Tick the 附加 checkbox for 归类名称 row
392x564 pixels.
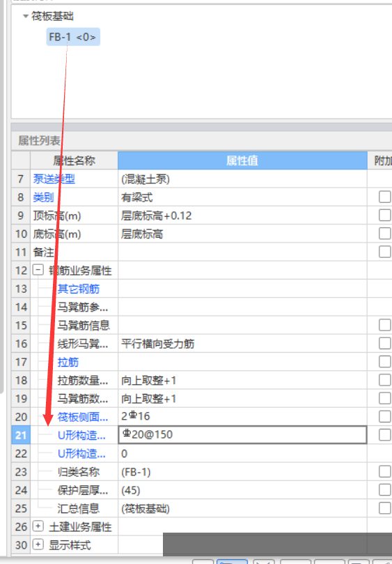[x=385, y=471]
